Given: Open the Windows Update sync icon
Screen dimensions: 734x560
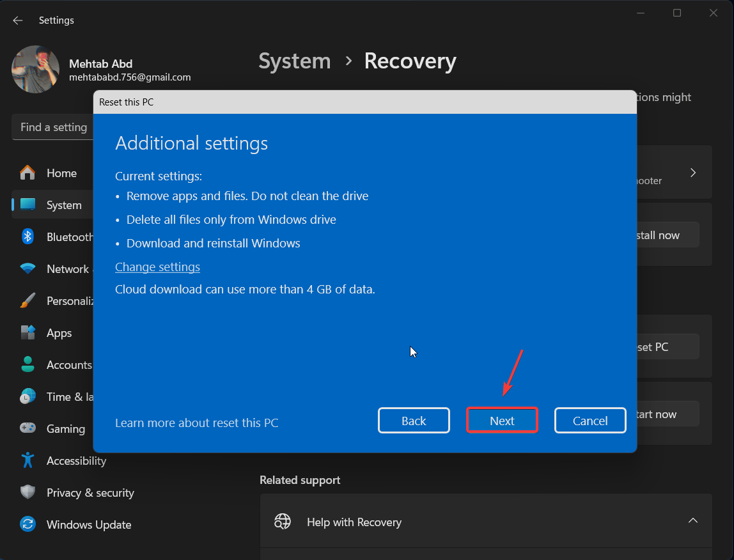Looking at the screenshot, I should (x=27, y=524).
